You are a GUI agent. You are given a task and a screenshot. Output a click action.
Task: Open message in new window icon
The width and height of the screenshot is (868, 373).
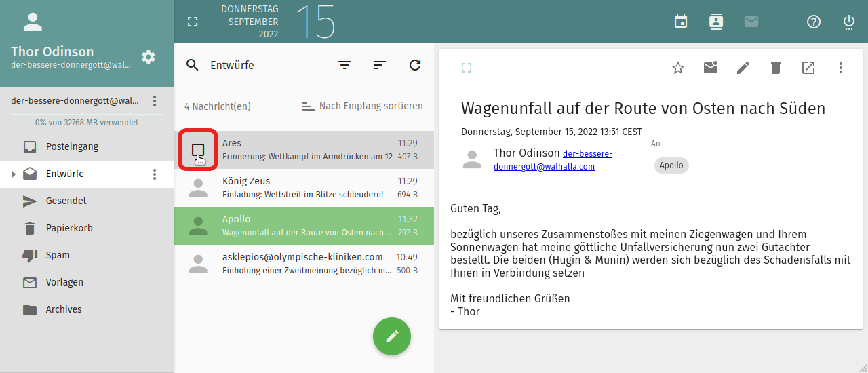click(808, 68)
